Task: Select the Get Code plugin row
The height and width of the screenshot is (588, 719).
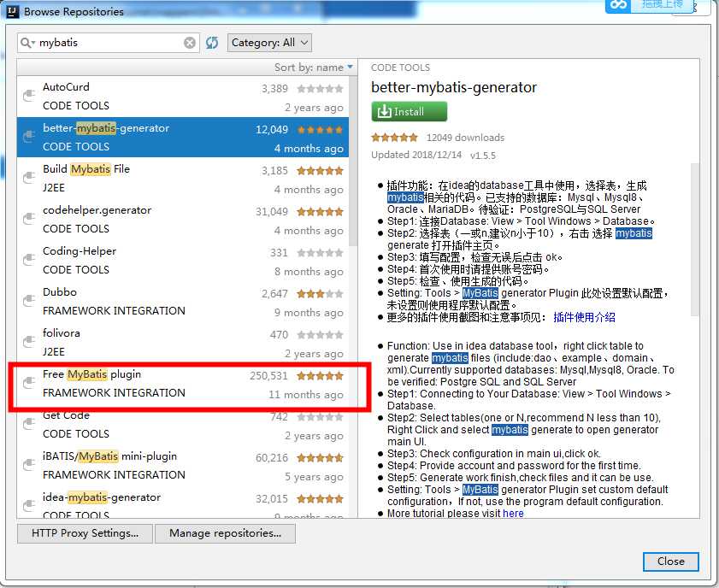Action: pyautogui.click(x=182, y=425)
